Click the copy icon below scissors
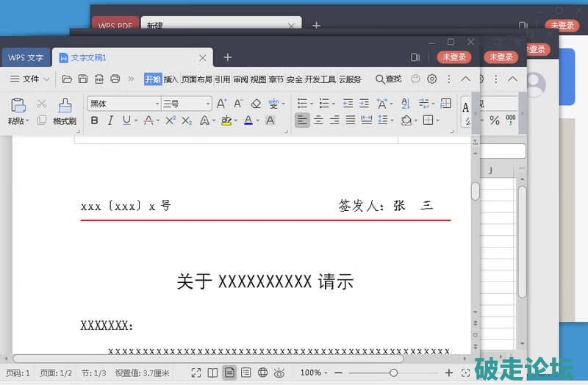The width and height of the screenshot is (588, 385). pyautogui.click(x=42, y=120)
